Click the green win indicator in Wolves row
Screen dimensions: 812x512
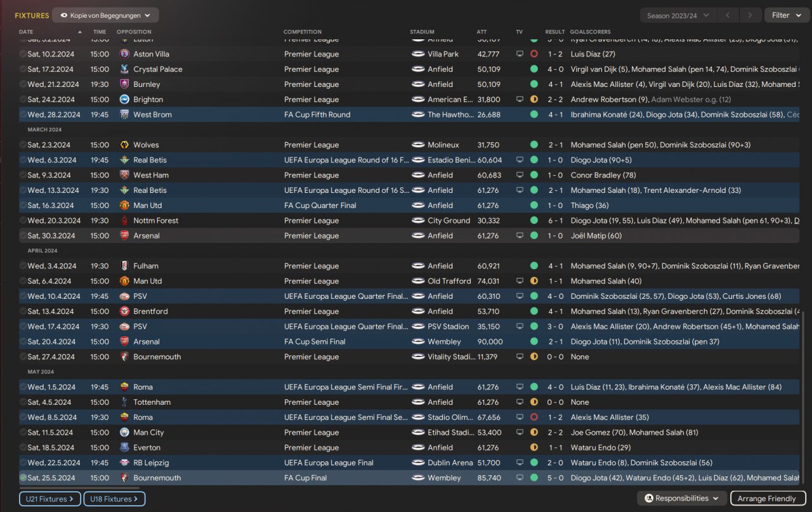pyautogui.click(x=534, y=145)
